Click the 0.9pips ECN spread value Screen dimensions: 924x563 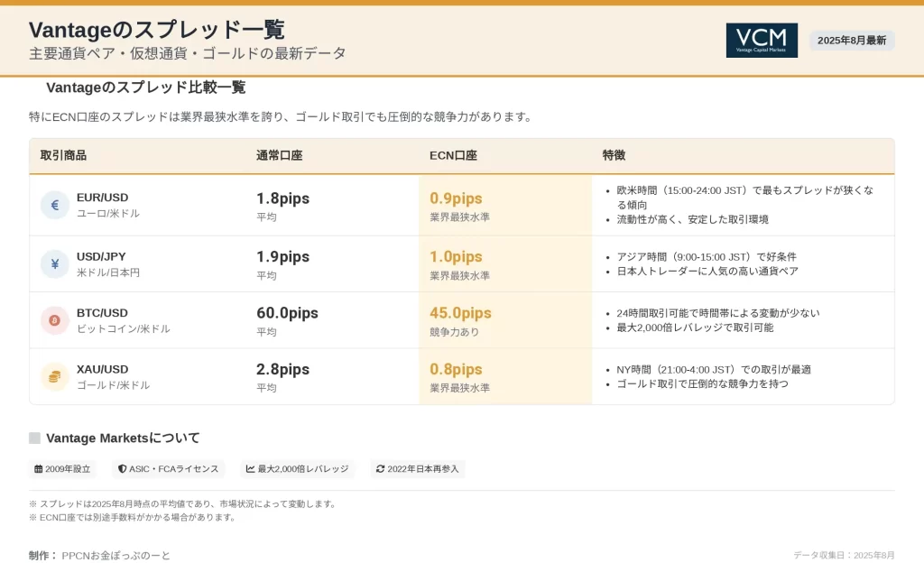pos(456,198)
